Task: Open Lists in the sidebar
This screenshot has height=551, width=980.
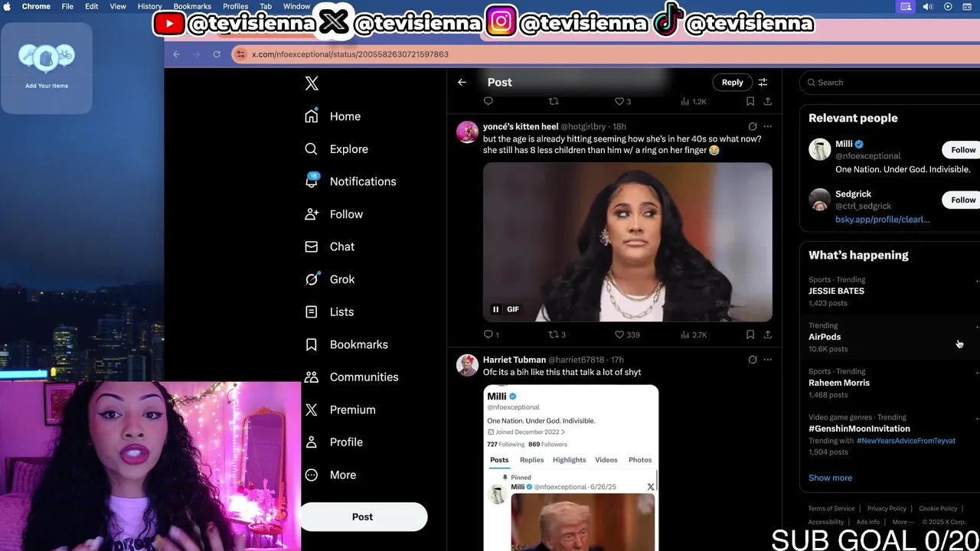Action: pyautogui.click(x=328, y=311)
